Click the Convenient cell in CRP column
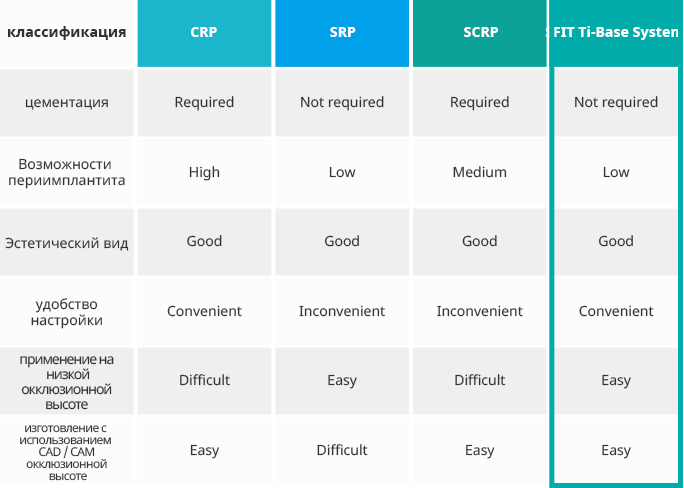 [x=204, y=311]
